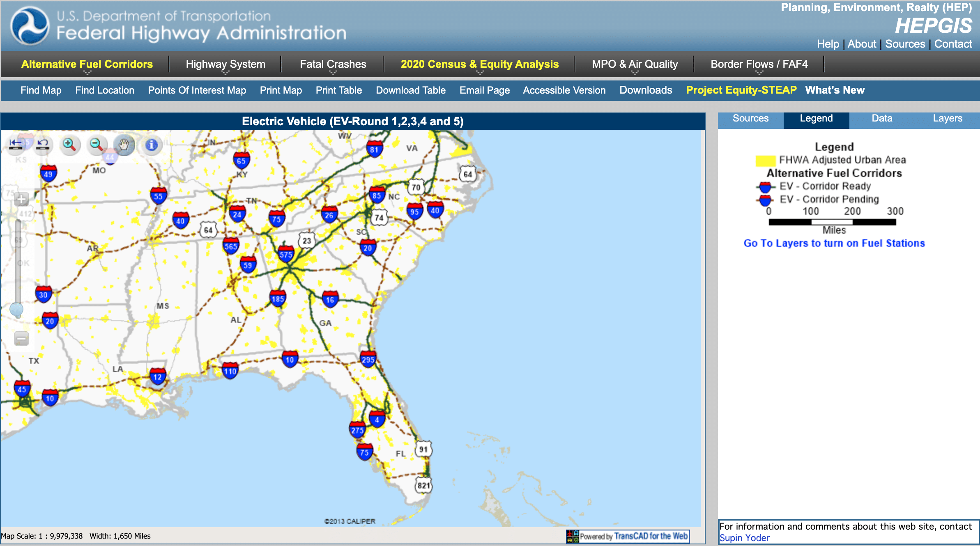980x546 pixels.
Task: Click the zoom slider handle
Action: 16,309
